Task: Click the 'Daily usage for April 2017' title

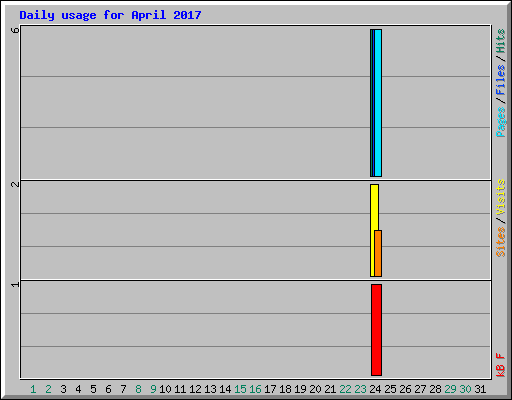Action: pos(110,15)
